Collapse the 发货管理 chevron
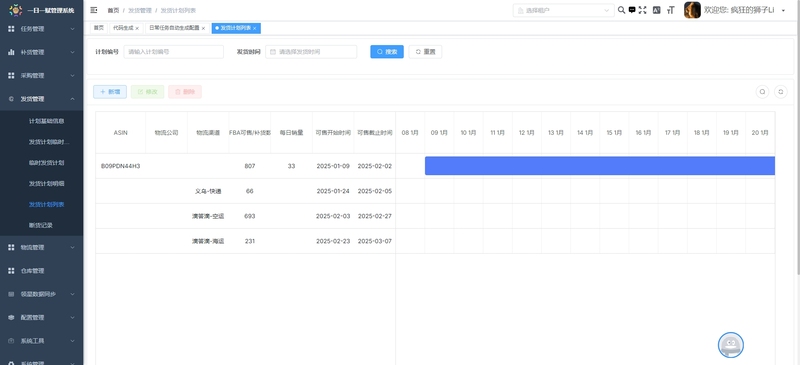The image size is (800, 365). click(72, 99)
